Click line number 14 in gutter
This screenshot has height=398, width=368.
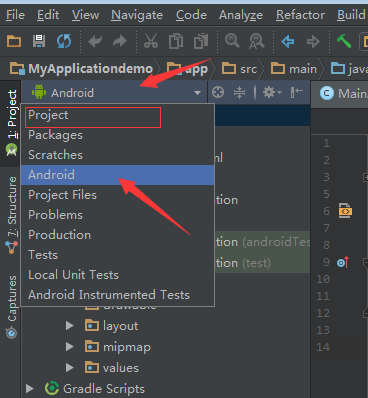click(323, 347)
